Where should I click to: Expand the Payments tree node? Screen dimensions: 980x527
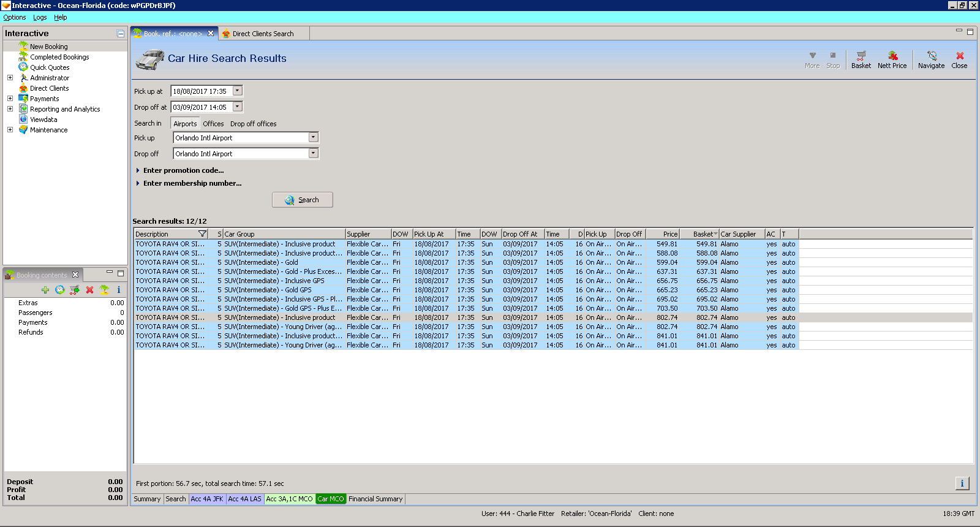click(x=10, y=99)
